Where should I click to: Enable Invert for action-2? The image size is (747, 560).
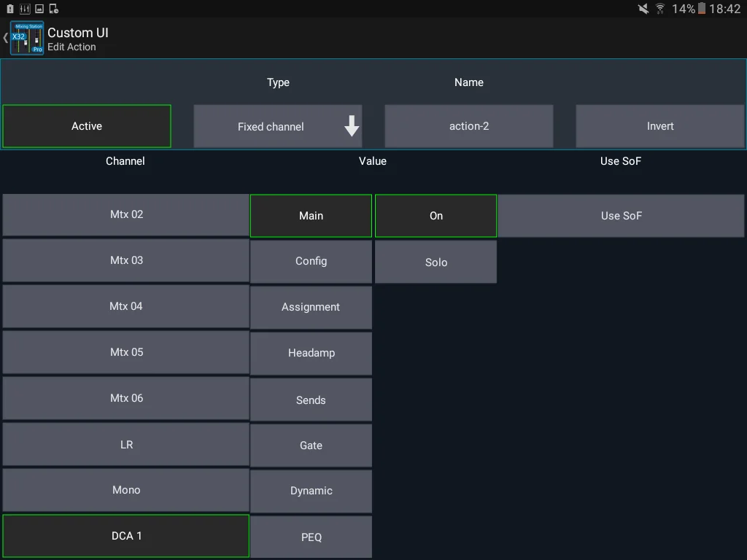tap(659, 125)
